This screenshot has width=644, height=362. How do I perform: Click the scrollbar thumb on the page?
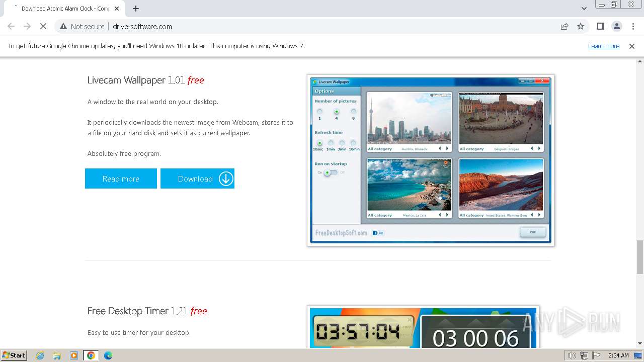(640, 257)
